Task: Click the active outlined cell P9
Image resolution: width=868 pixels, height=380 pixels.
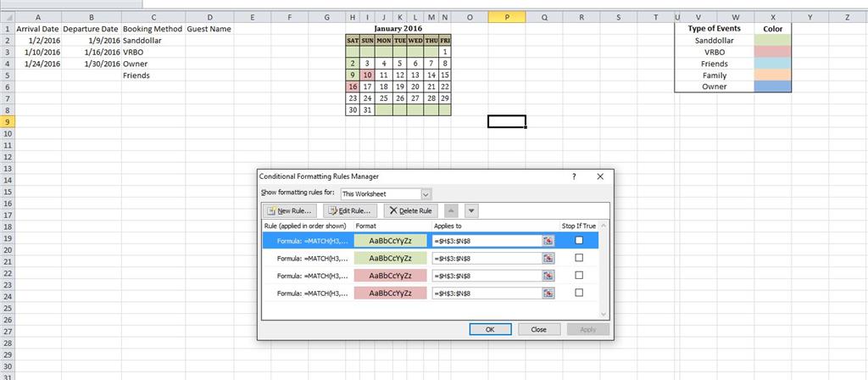Action: coord(507,121)
